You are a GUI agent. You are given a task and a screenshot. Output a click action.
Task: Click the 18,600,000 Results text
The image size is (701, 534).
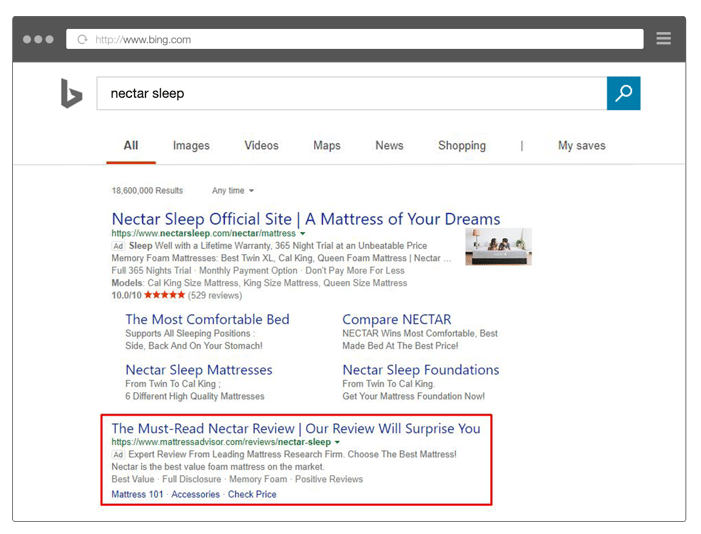[147, 191]
